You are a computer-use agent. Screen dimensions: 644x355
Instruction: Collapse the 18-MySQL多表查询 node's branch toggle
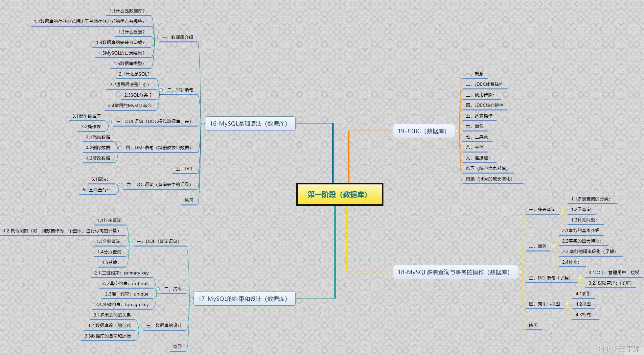tap(520, 272)
